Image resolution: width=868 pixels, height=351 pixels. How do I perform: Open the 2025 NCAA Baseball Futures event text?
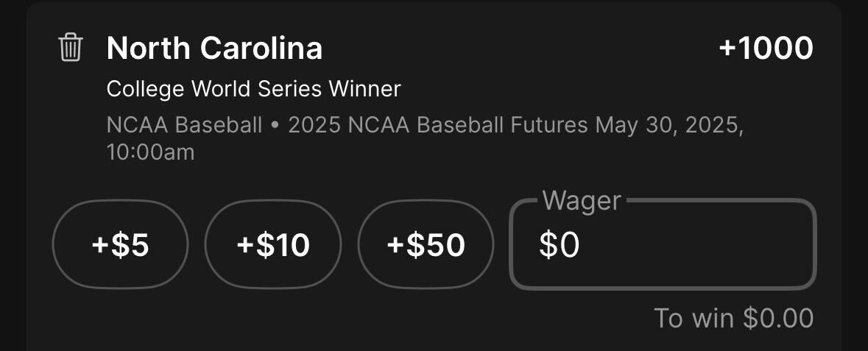click(438, 126)
